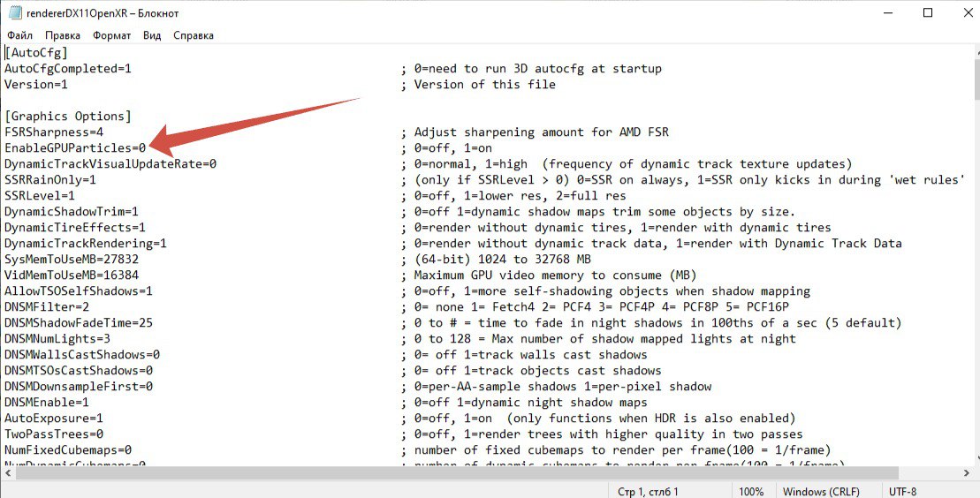
Task: Click the UTF-8 encoding status bar entry
Action: point(903,492)
